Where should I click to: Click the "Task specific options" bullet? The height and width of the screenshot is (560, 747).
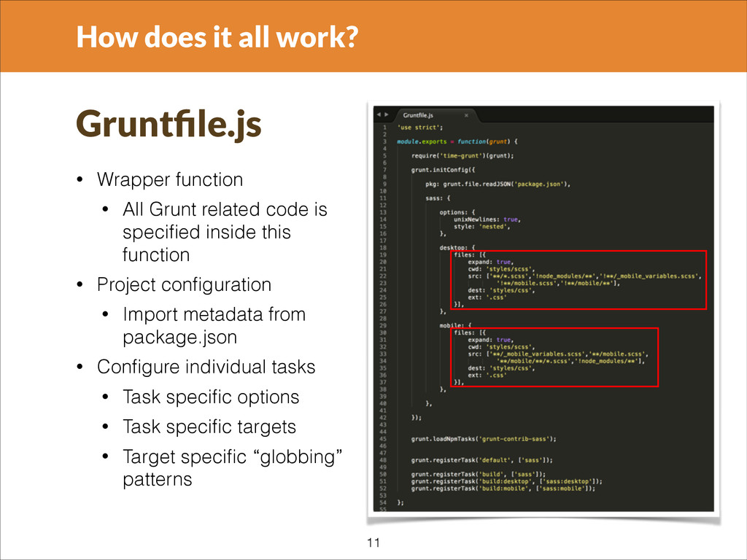pyautogui.click(x=211, y=397)
